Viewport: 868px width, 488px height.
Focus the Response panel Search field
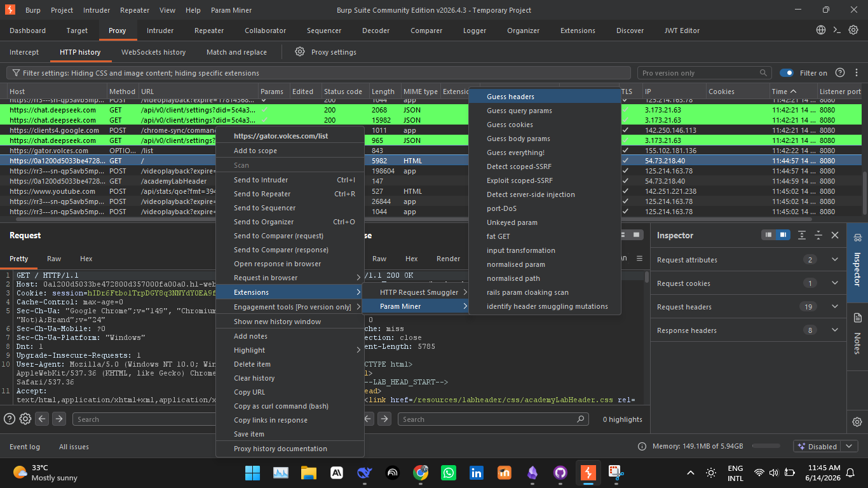492,419
